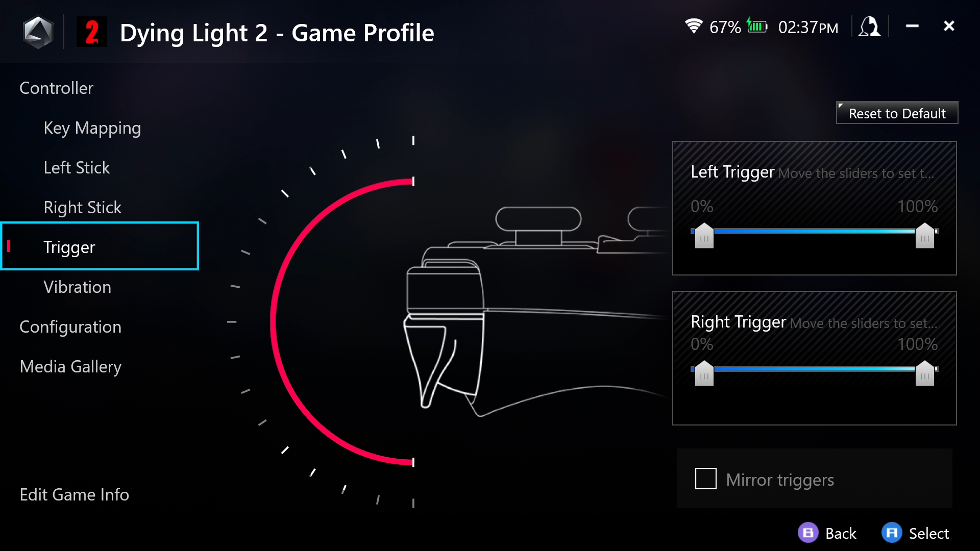Image resolution: width=980 pixels, height=551 pixels.
Task: Expand the Controller category
Action: pos(56,88)
